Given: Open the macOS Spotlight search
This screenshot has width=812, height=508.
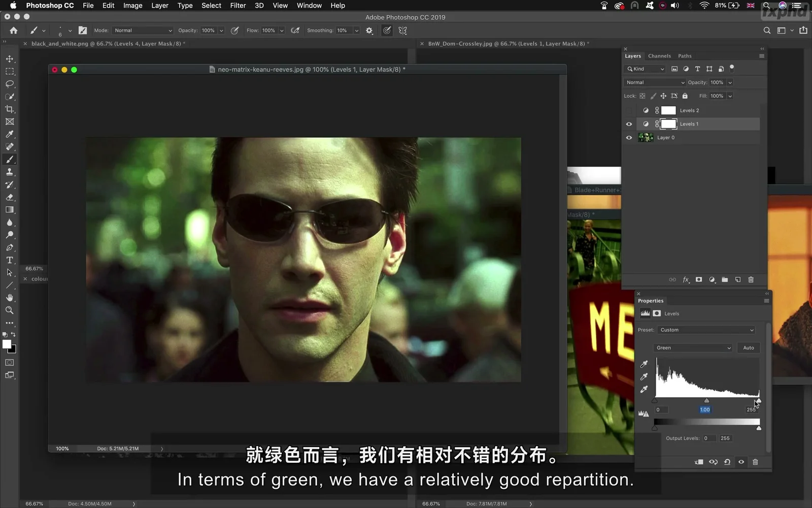Looking at the screenshot, I should click(766, 6).
